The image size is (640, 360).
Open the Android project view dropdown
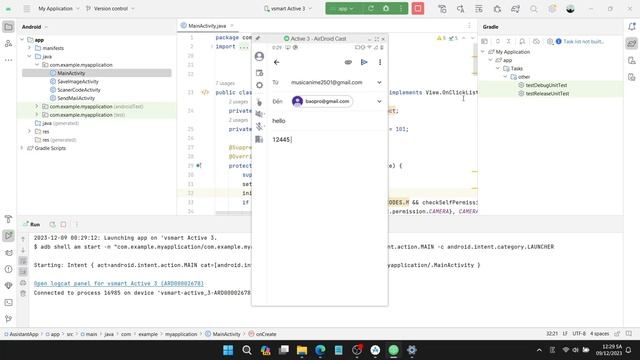point(35,27)
